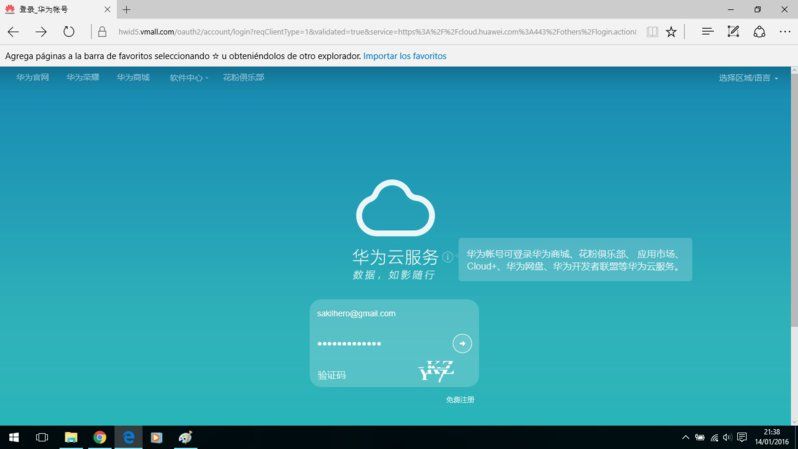Image resolution: width=798 pixels, height=449 pixels.
Task: Open 华为官网 in the top navigation
Action: pos(33,77)
